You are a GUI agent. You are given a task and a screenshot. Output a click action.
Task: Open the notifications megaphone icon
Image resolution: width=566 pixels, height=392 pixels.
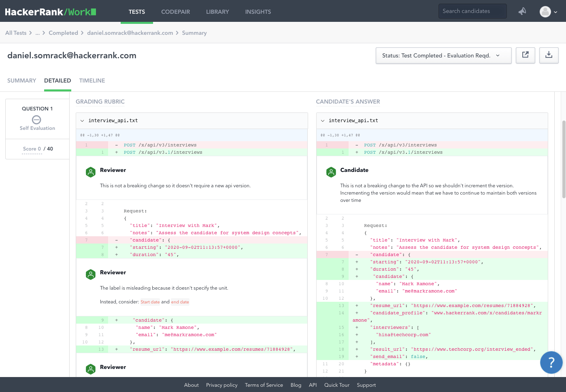[x=522, y=12]
